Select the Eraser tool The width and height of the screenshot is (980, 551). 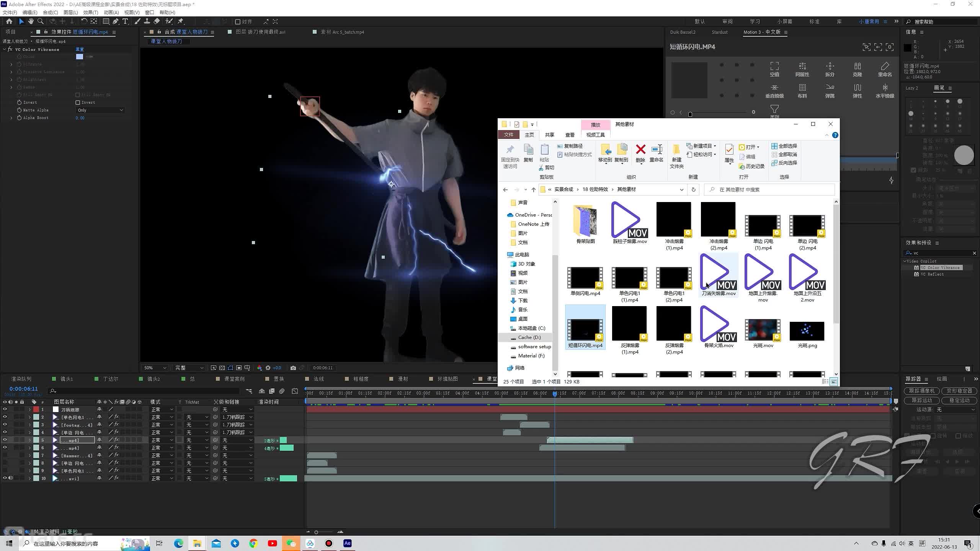157,21
